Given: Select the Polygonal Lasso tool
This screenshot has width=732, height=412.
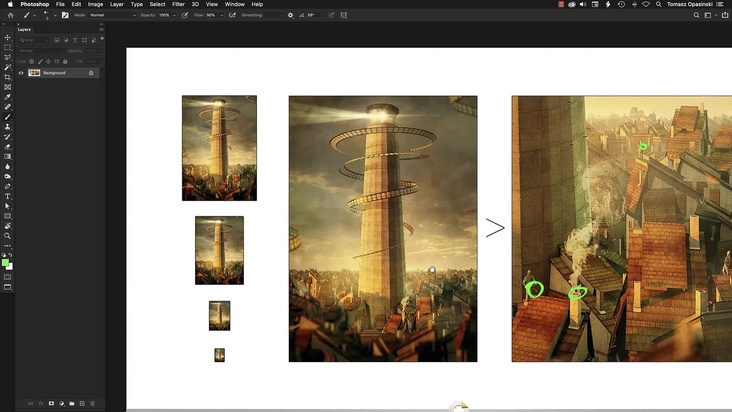Looking at the screenshot, I should click(7, 57).
